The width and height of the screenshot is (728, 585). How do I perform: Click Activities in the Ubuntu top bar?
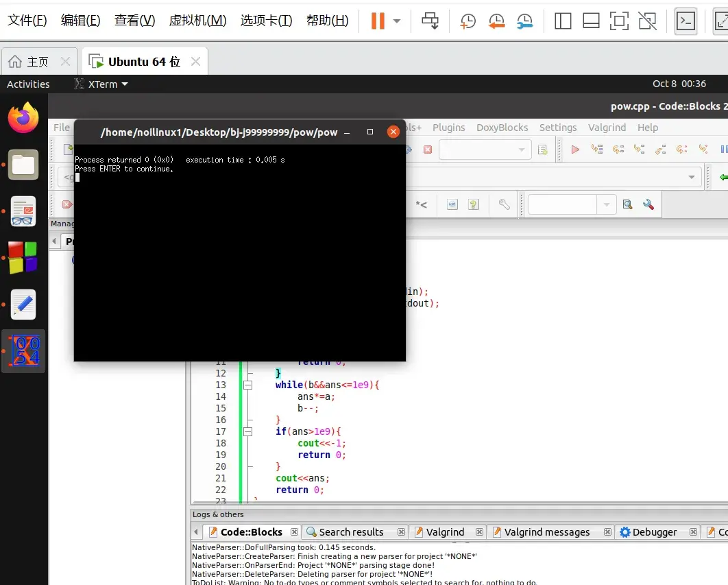click(x=28, y=84)
